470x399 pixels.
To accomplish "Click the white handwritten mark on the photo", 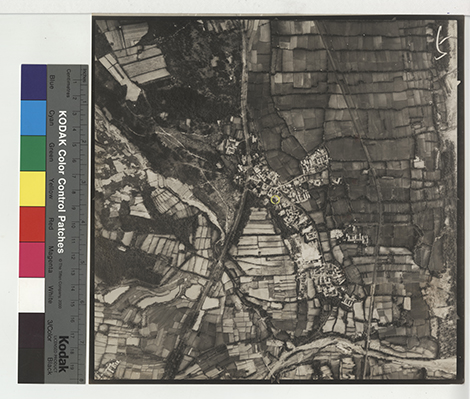I will pos(442,44).
